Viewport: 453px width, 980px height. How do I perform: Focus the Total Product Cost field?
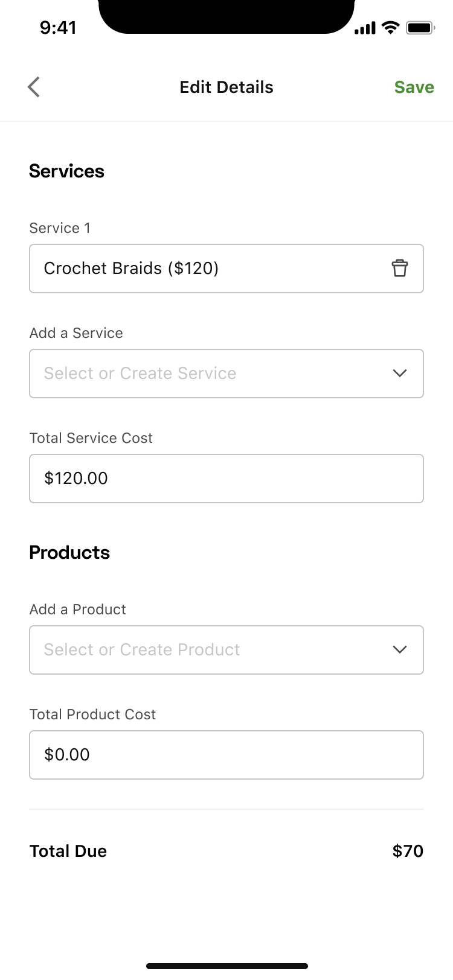click(226, 755)
